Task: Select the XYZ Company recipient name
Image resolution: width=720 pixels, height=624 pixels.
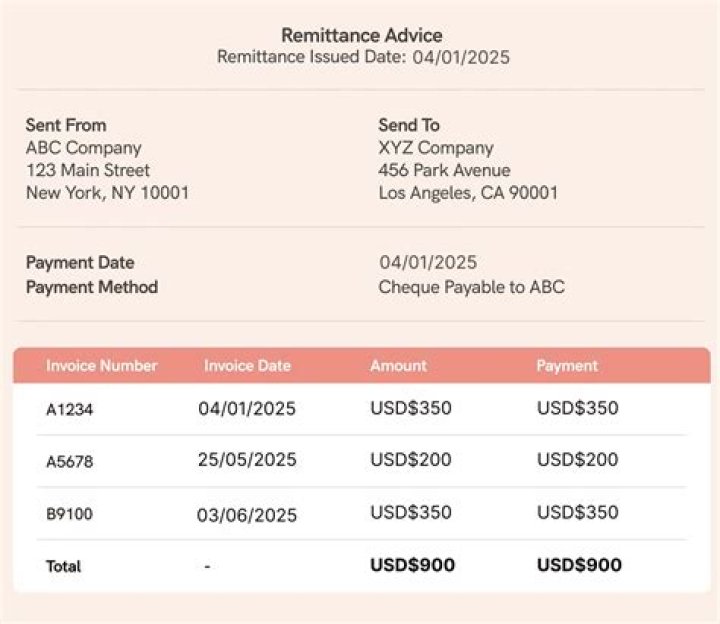Action: click(x=435, y=148)
